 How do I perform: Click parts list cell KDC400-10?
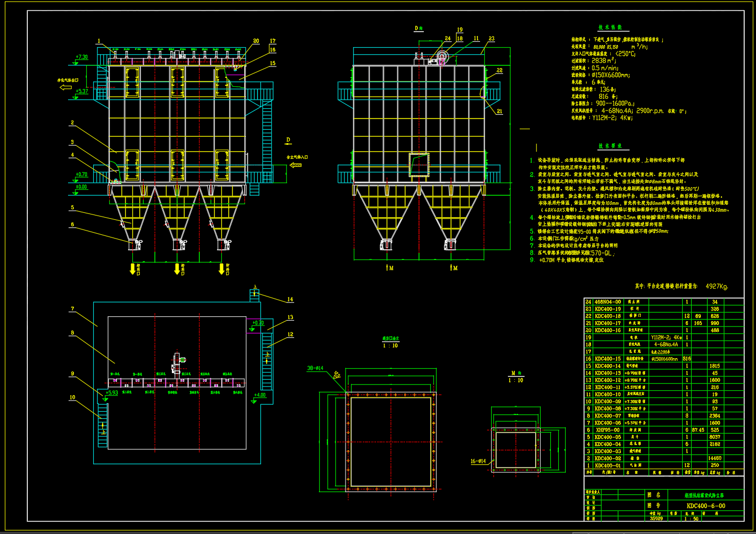tap(608, 394)
